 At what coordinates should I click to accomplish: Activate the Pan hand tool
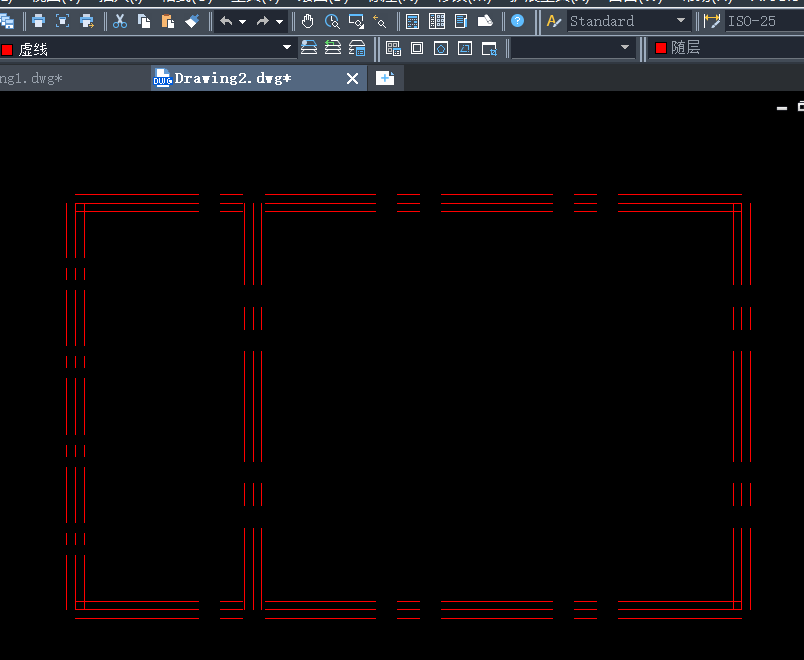click(308, 21)
